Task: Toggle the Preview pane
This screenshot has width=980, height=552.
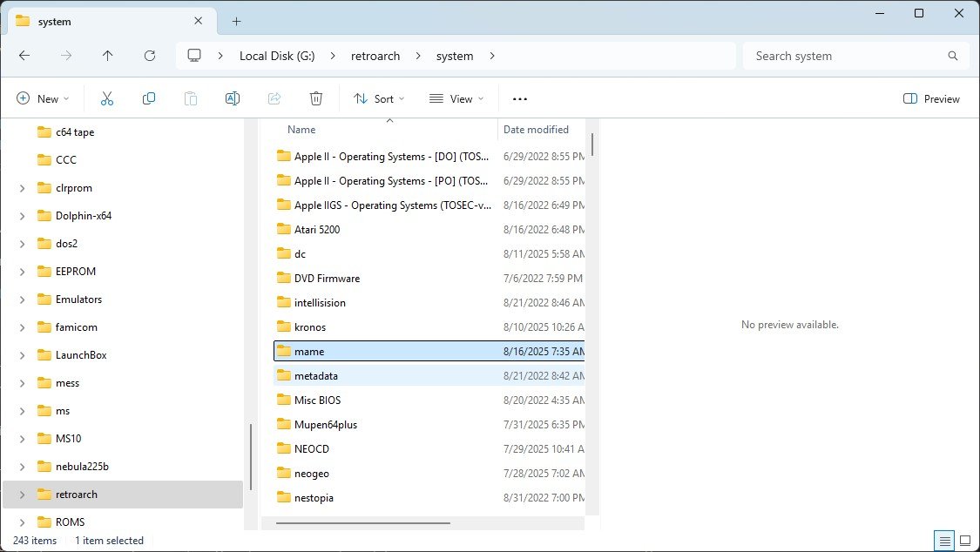Action: pyautogui.click(x=931, y=98)
